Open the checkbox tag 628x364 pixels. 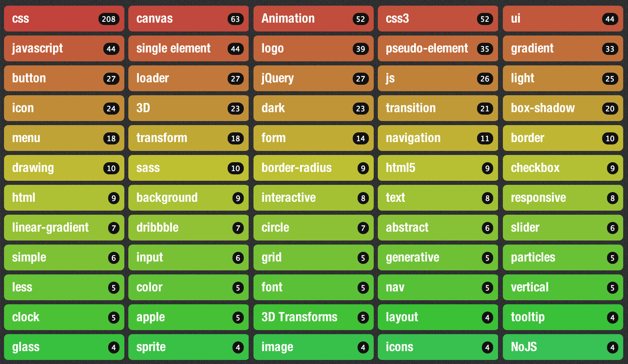(563, 168)
